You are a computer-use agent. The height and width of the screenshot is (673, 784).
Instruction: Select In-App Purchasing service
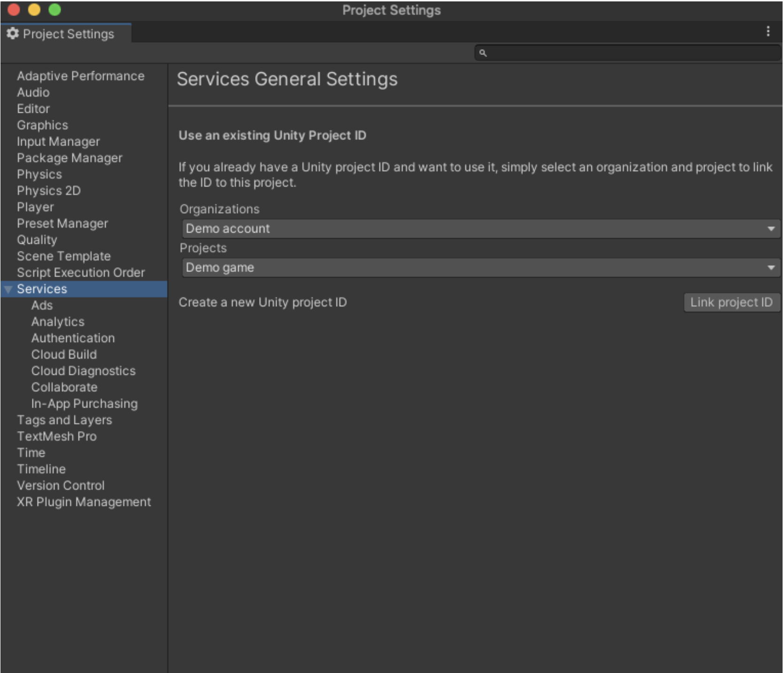point(84,404)
